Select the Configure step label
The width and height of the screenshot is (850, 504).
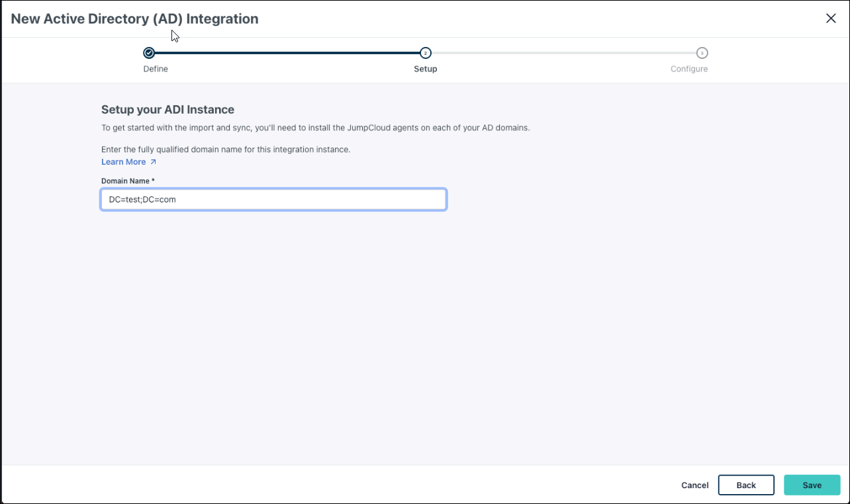(x=689, y=69)
